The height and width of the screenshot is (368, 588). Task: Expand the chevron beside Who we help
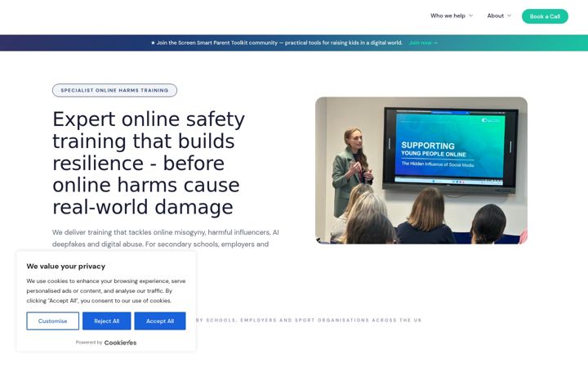pyautogui.click(x=470, y=16)
